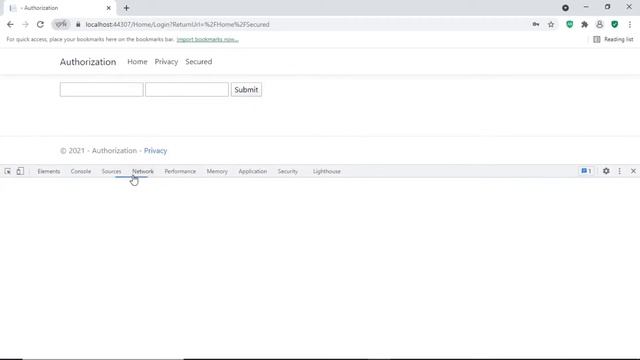Switch to DevTools Network tab

tap(143, 171)
